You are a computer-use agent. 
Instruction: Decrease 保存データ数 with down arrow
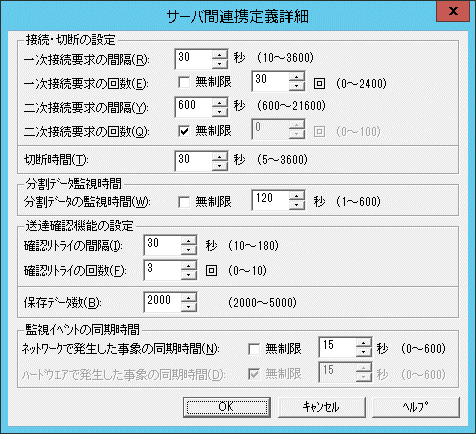[189, 307]
